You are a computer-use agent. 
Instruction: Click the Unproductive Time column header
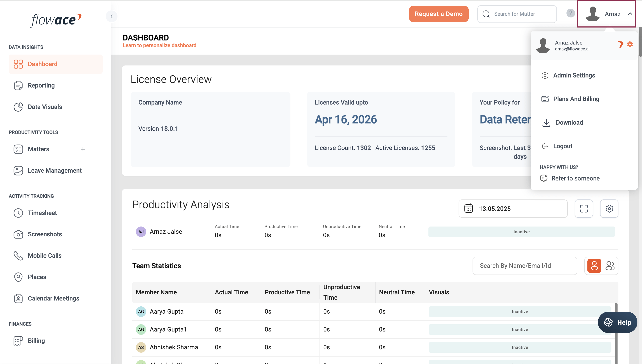(x=342, y=292)
